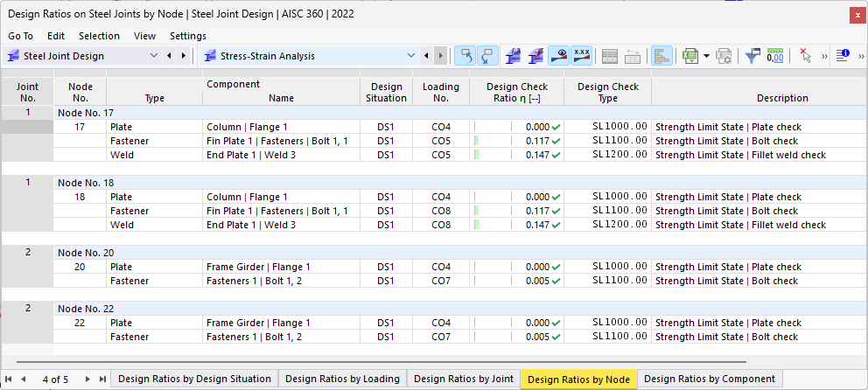Open the result filter funnel icon
The image size is (868, 390).
click(x=752, y=56)
